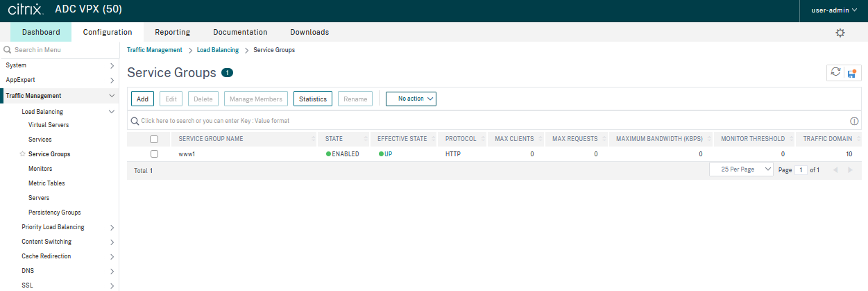Open Virtual Servers in sidebar
This screenshot has height=291, width=868.
coord(49,125)
